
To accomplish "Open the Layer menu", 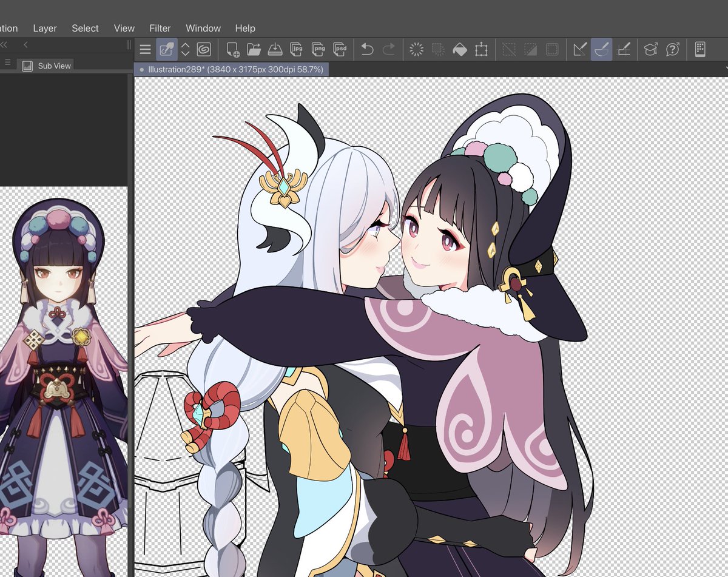I will 45,29.
